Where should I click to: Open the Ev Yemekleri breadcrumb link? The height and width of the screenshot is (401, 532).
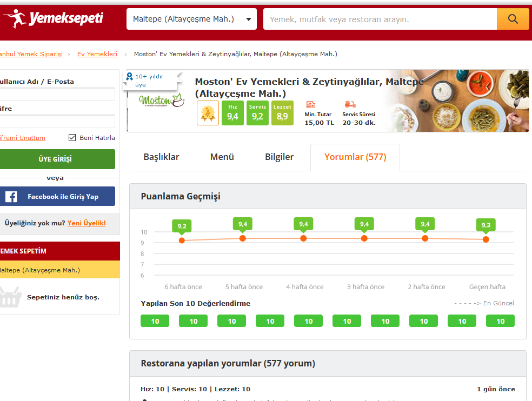tap(97, 54)
